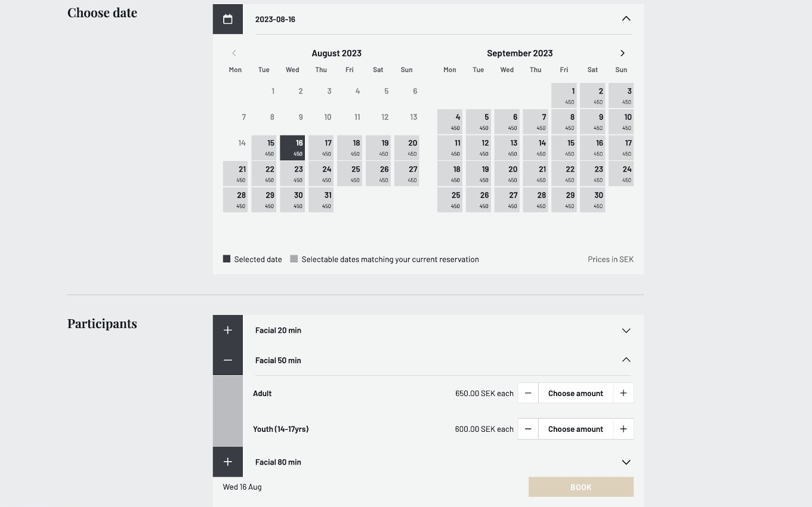Click the previous month left arrow
This screenshot has height=507, width=812.
point(234,53)
